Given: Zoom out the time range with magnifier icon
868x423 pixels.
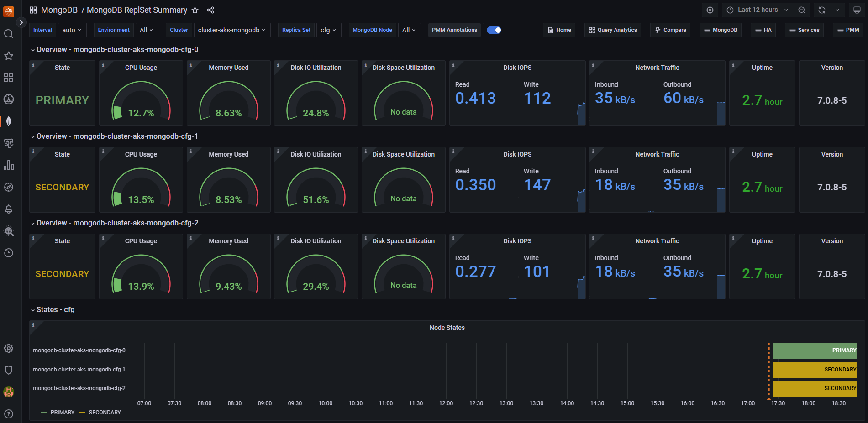Looking at the screenshot, I should click(802, 10).
